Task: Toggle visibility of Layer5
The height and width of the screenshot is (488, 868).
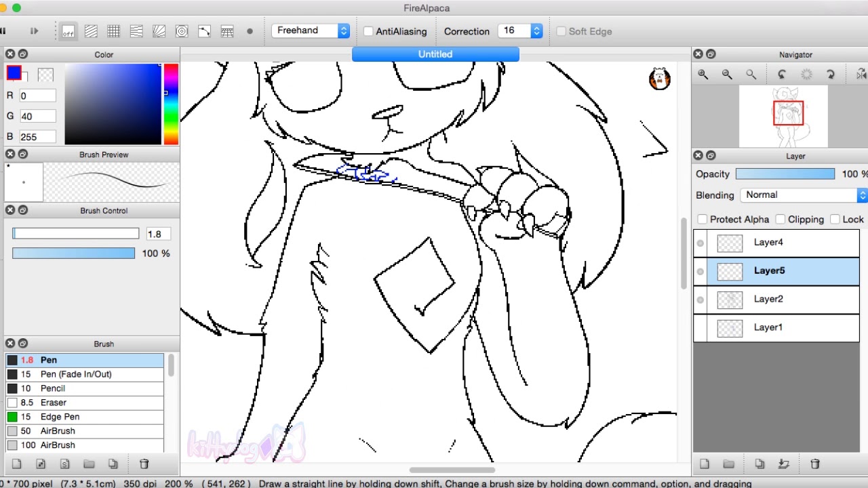Action: tap(701, 272)
